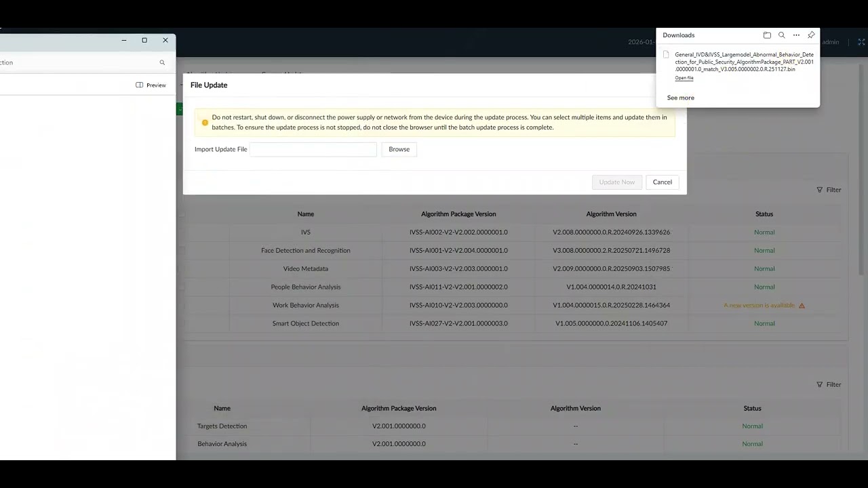Click the Normal status for Behavior Analysis

point(753,444)
